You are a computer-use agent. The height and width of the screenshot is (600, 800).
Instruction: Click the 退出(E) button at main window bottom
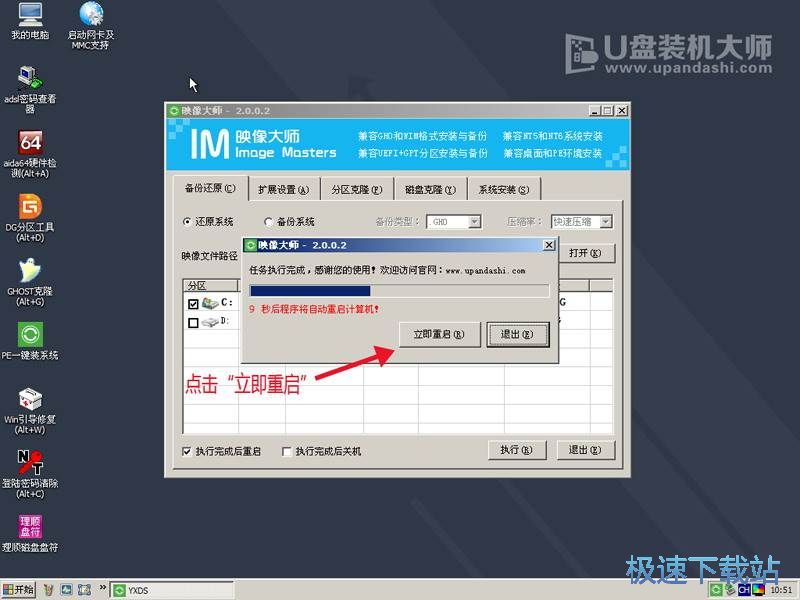585,450
